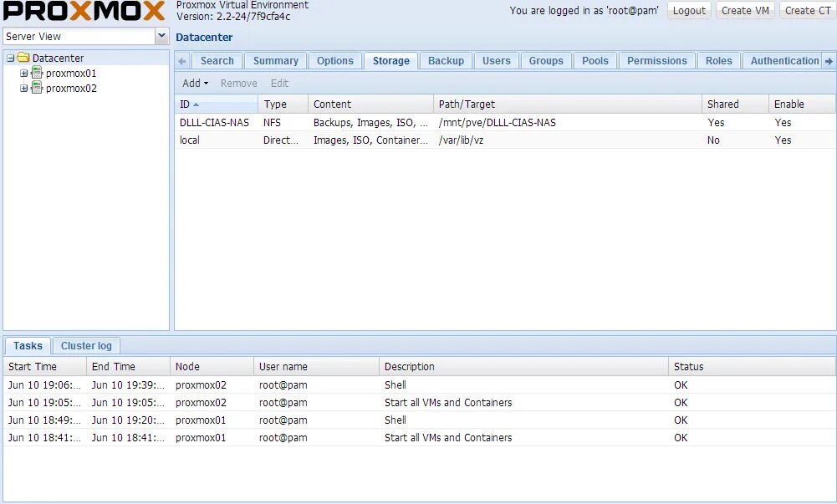Screen dimensions: 837x504
Task: Select proxmox02 in the tree
Action: coord(71,88)
